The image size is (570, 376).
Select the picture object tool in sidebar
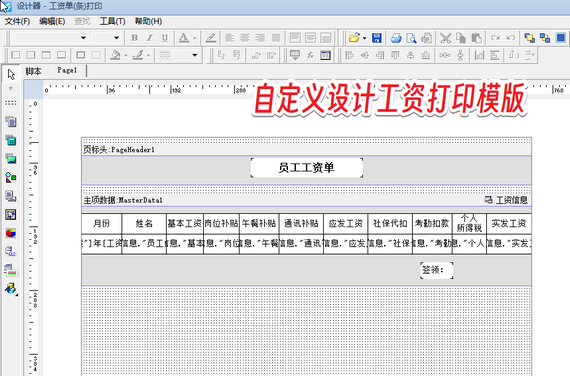[11, 159]
